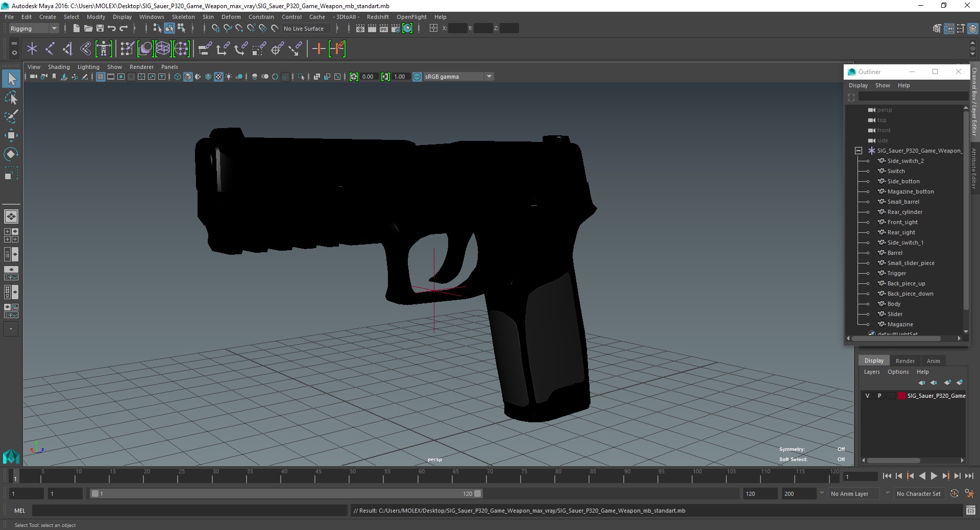The image size is (980, 530).
Task: Click the Create lattice shelf icon
Action: [163, 49]
